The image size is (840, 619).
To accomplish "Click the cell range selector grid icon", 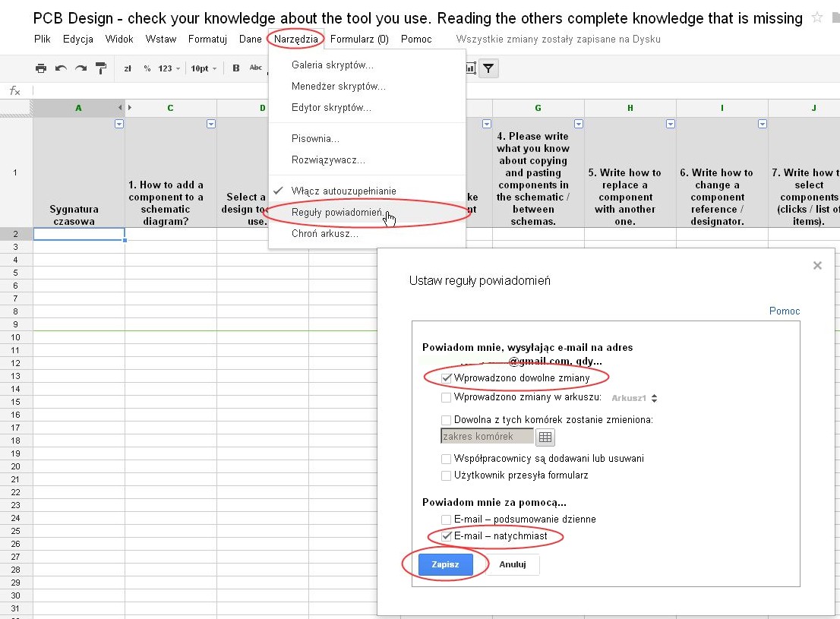I will [x=545, y=437].
